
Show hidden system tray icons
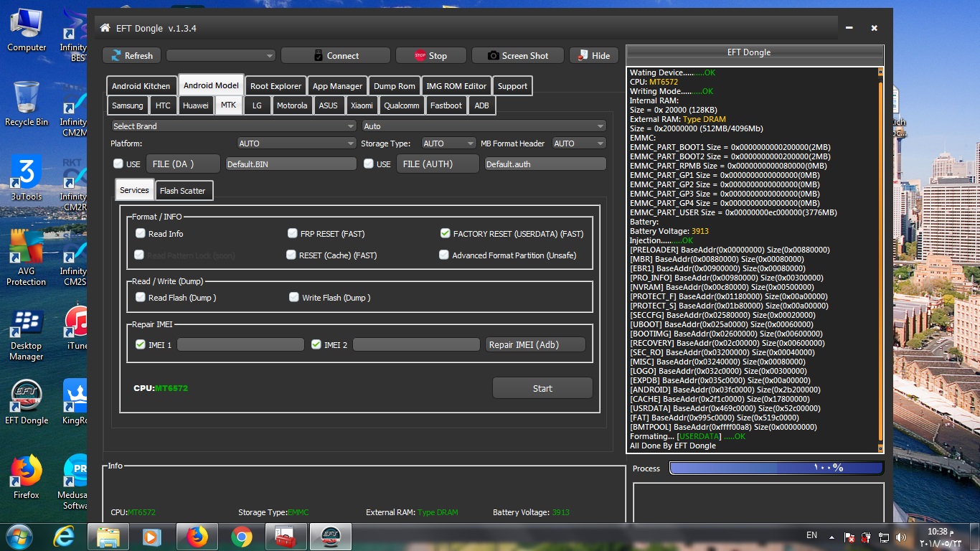coord(831,537)
